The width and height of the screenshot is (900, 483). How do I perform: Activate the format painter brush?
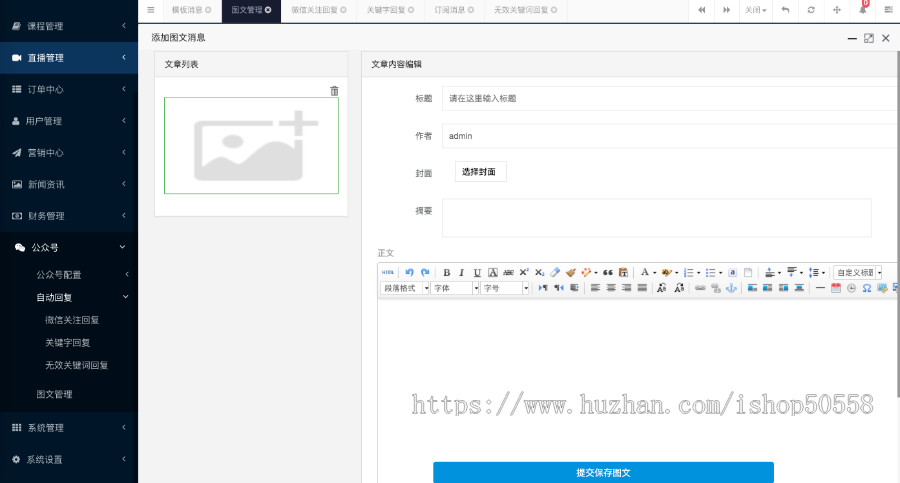click(571, 272)
